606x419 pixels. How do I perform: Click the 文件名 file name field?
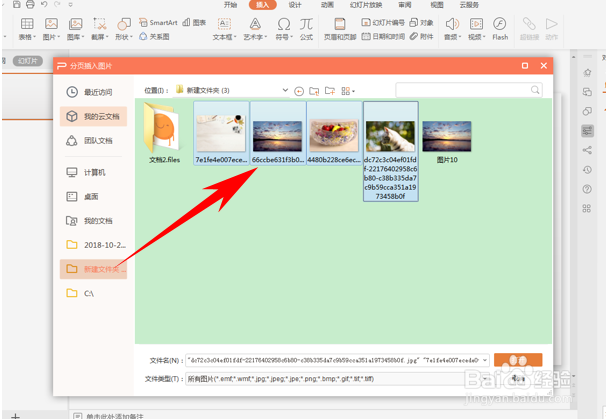pos(337,360)
